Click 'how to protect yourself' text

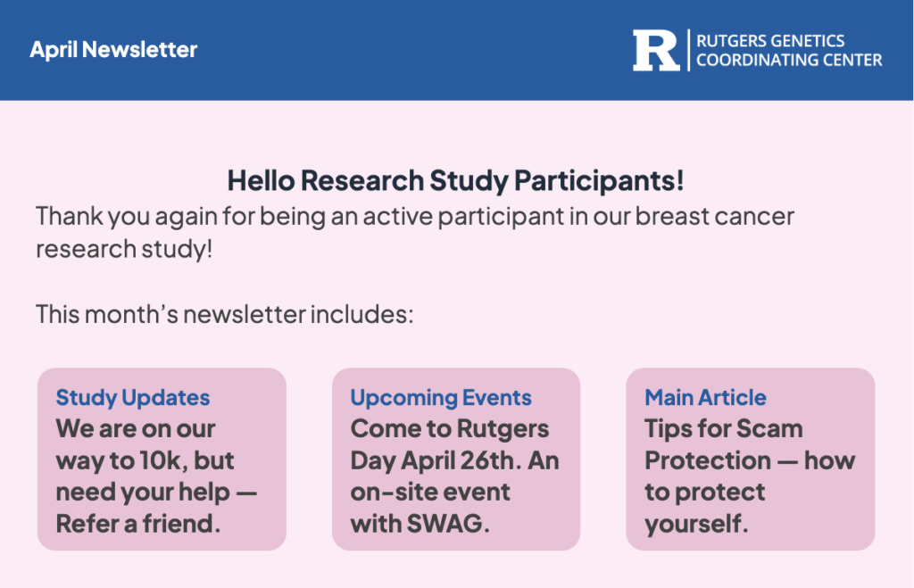click(x=750, y=492)
